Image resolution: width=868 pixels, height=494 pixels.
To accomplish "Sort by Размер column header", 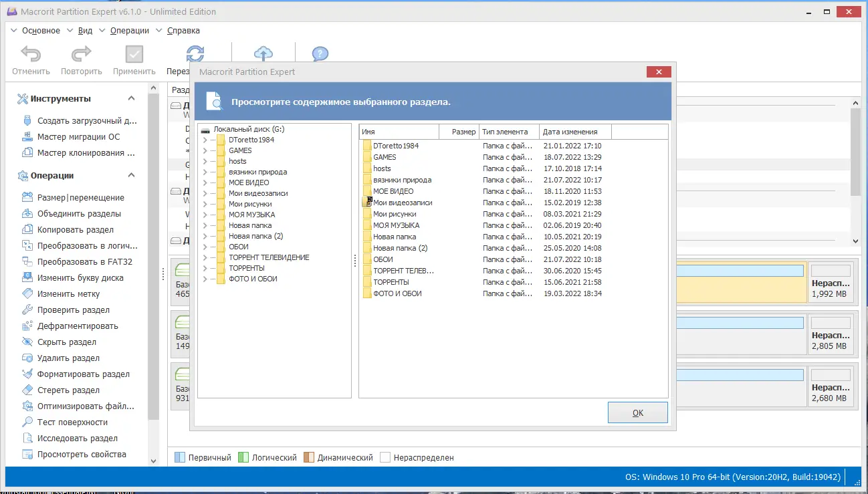I will click(459, 132).
